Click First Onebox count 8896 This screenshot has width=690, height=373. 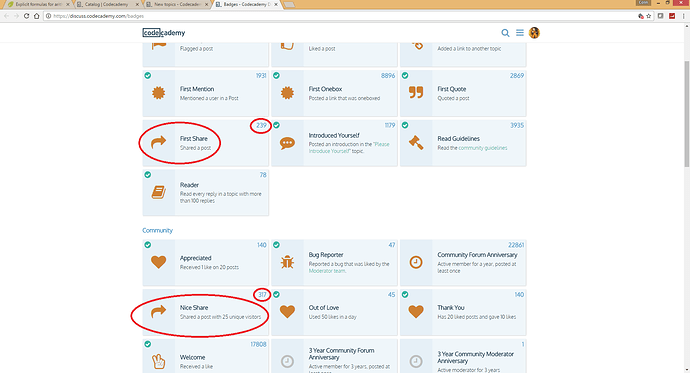(x=388, y=76)
